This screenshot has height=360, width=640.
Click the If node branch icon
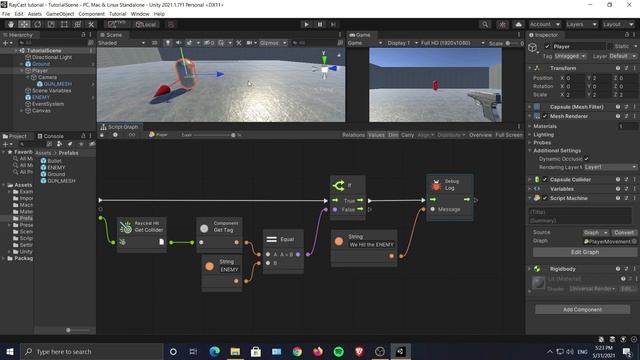point(338,186)
